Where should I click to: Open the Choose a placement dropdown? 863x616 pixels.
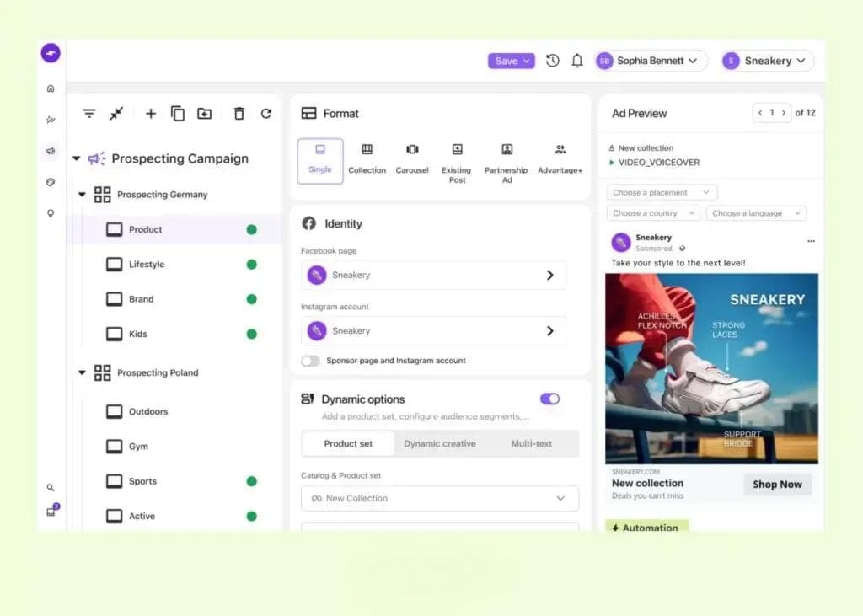click(661, 192)
